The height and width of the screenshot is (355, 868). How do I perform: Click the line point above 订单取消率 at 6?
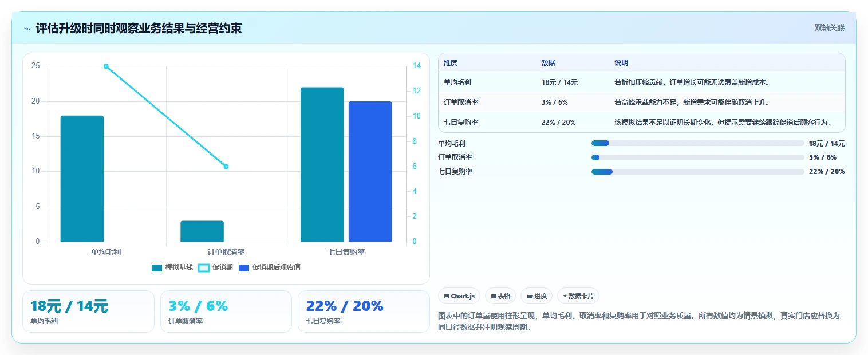pyautogui.click(x=226, y=167)
